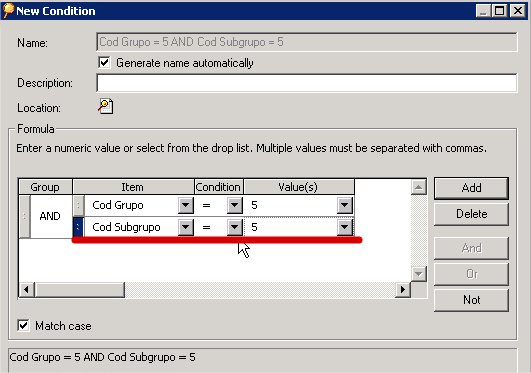Screen dimensions: 531x373
Task: Click the AND group cell
Action: tap(50, 216)
